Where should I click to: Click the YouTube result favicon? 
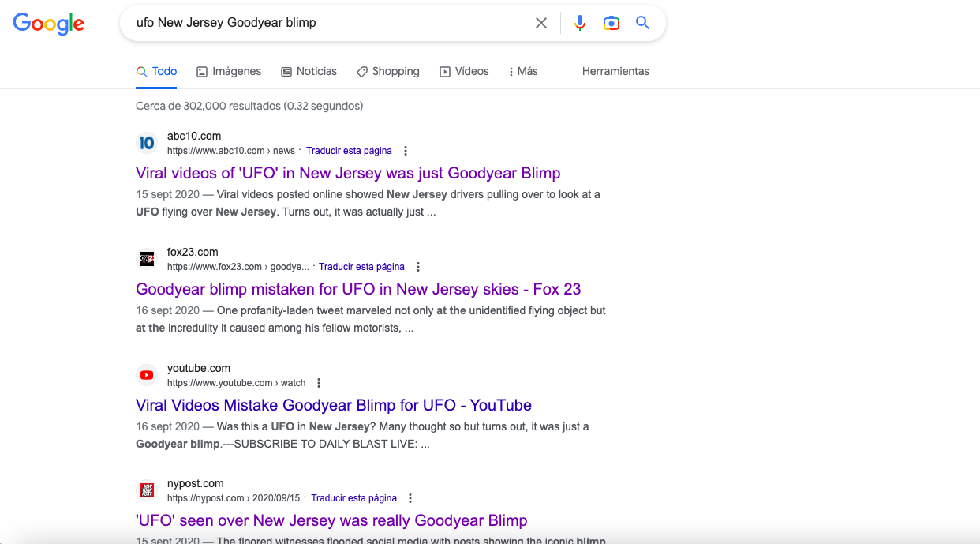tap(147, 375)
